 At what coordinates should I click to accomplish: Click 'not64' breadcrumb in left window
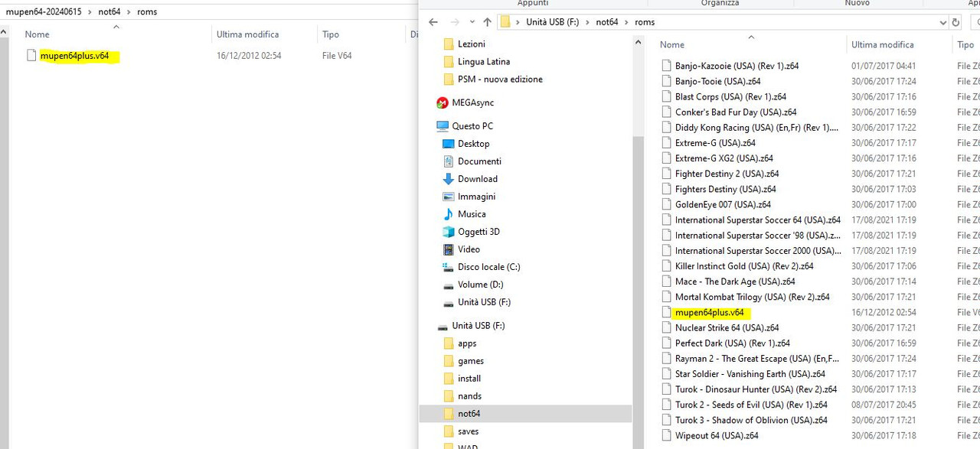(x=109, y=11)
